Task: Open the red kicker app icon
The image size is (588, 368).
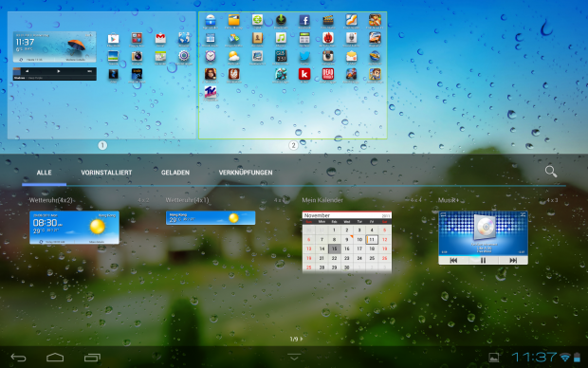Action: [304, 74]
